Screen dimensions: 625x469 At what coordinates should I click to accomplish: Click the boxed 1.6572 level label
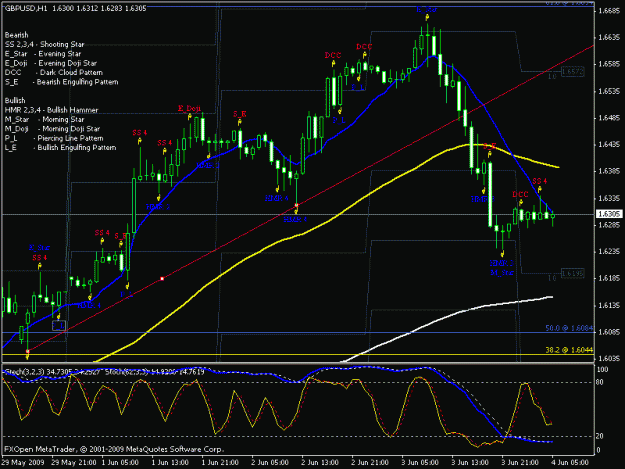tap(572, 72)
